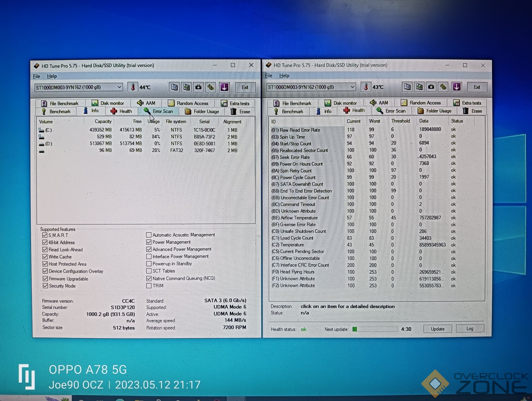Select (C7) Interface CRC Error Count row
The image size is (532, 401).
click(376, 265)
